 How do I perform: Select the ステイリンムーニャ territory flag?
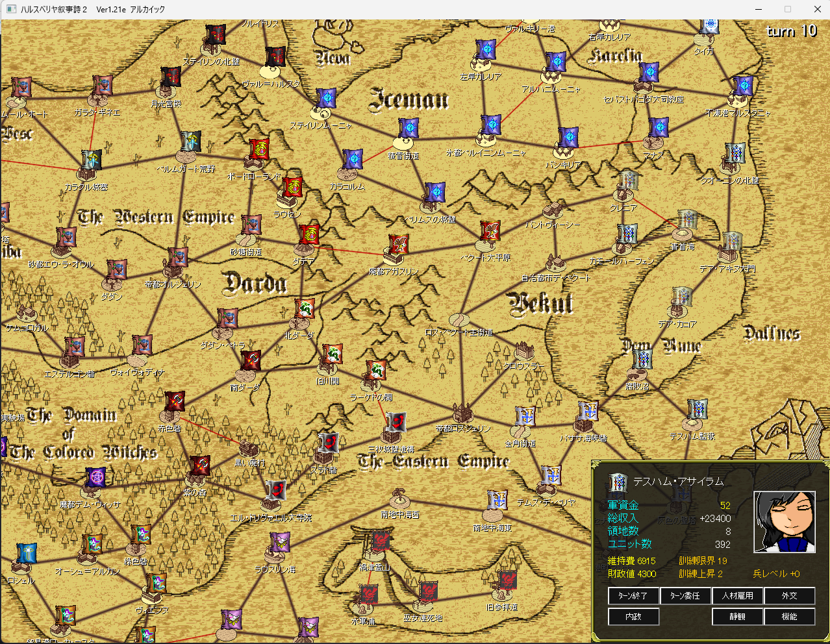pos(326,99)
